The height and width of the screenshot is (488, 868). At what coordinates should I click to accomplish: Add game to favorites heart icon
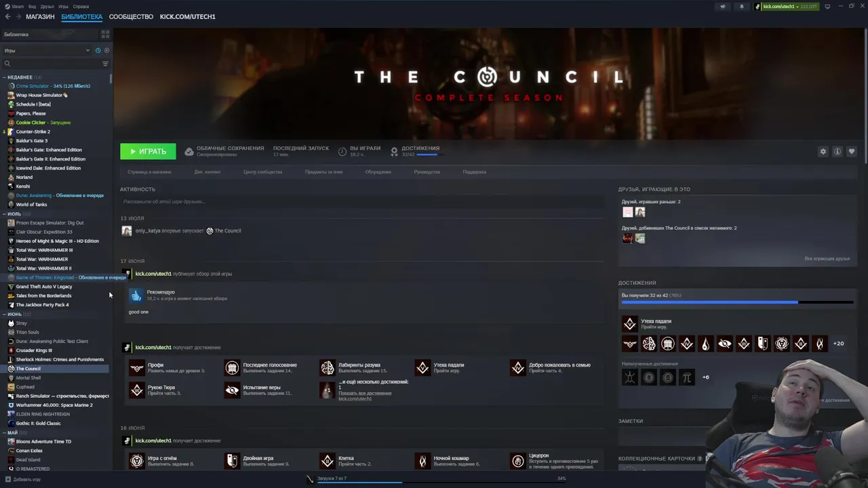(x=852, y=151)
